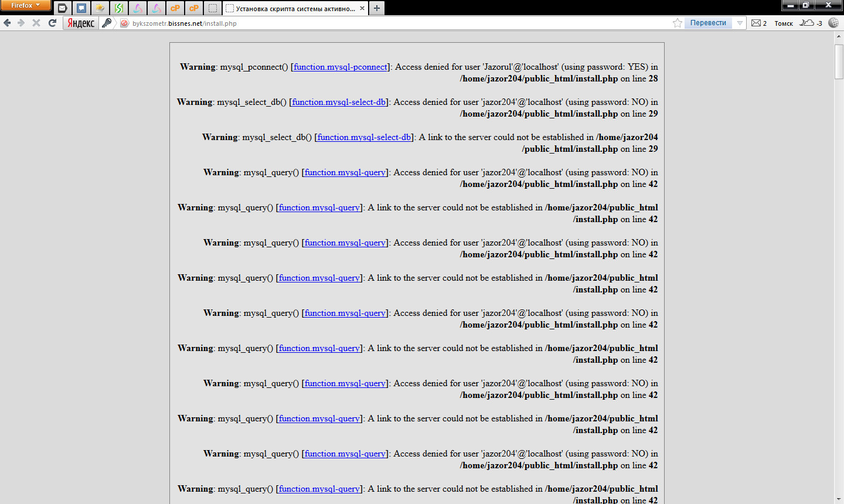Open the cP pinned tab beside the blank dashed tab
This screenshot has height=504, width=844.
(194, 8)
